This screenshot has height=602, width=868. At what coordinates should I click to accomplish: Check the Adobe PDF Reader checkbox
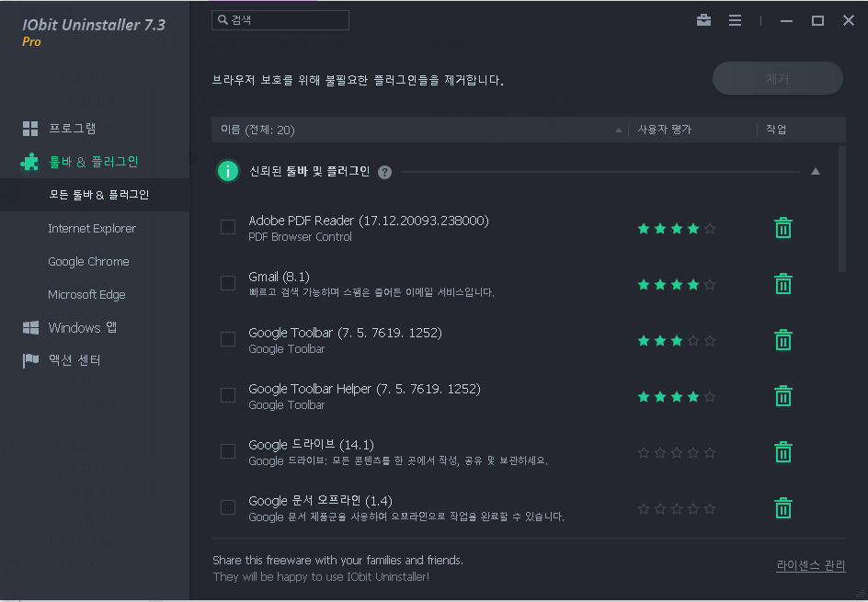[228, 227]
